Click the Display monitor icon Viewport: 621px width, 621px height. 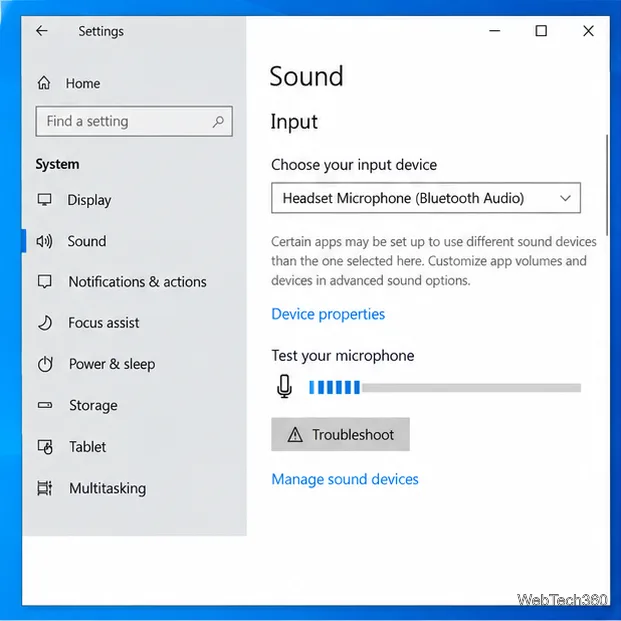tap(44, 200)
